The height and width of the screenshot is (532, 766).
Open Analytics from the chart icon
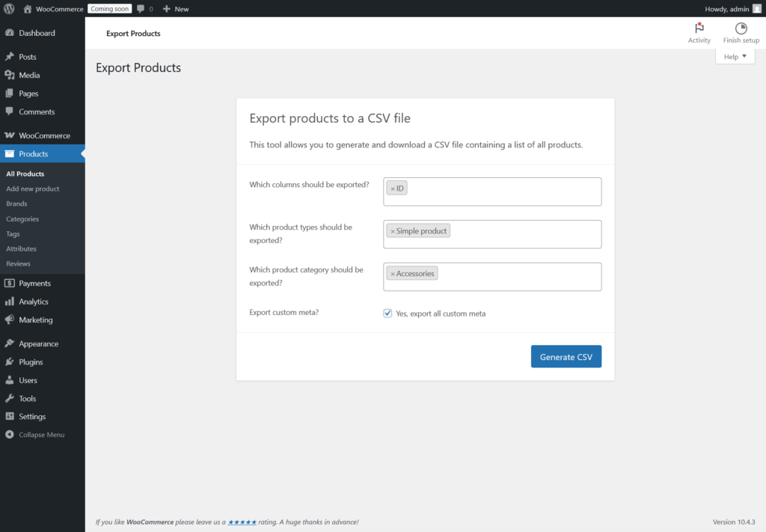click(x=10, y=302)
